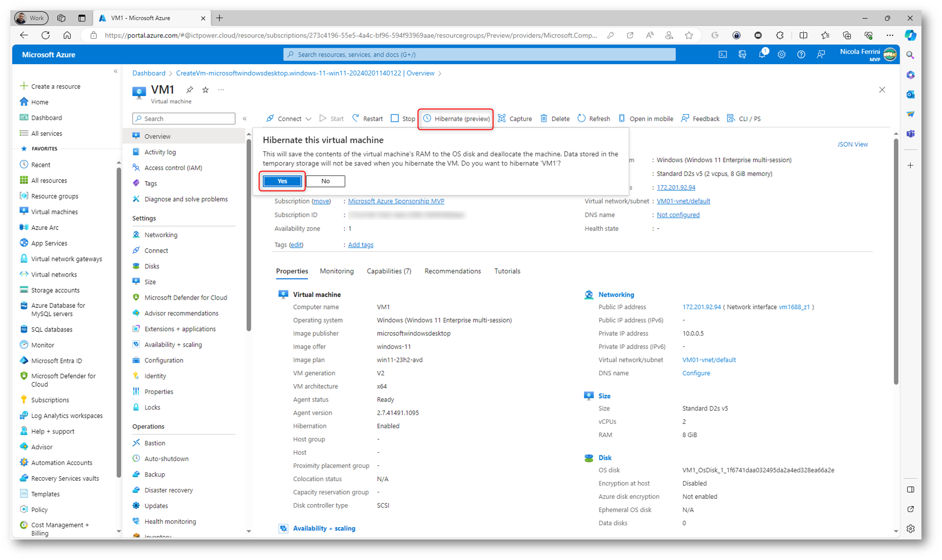Viewport: 942px width, 560px height.
Task: Click the Not configured DNS name link
Action: pos(678,215)
